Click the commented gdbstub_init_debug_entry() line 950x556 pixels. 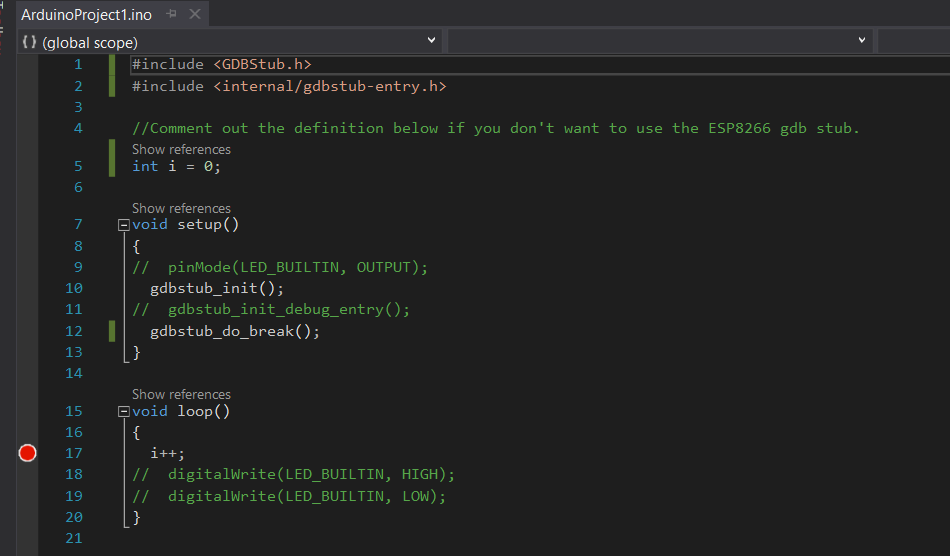click(271, 309)
